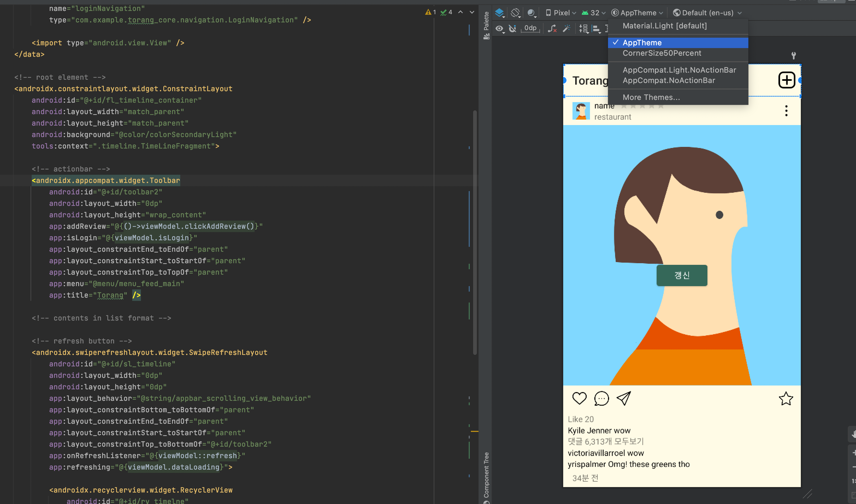Open the Pack alignment tool
This screenshot has width=856, height=504.
pyautogui.click(x=583, y=28)
